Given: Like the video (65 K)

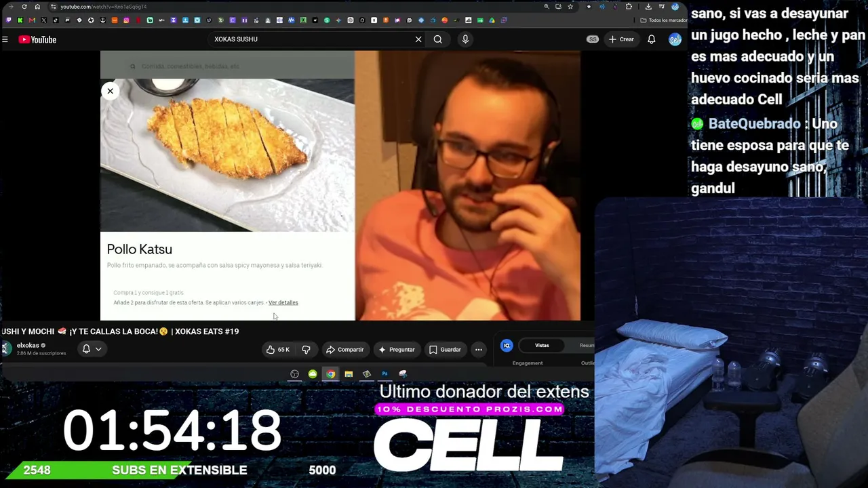Looking at the screenshot, I should tap(278, 350).
